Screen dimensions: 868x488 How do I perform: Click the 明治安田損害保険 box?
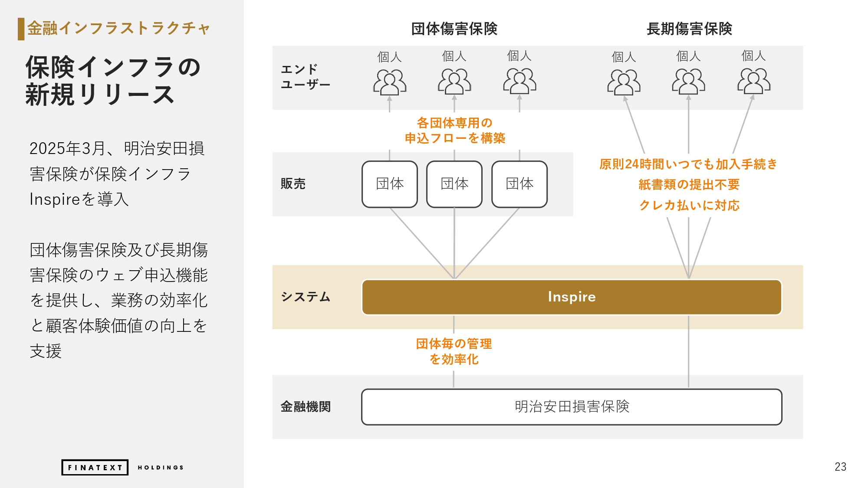click(572, 407)
